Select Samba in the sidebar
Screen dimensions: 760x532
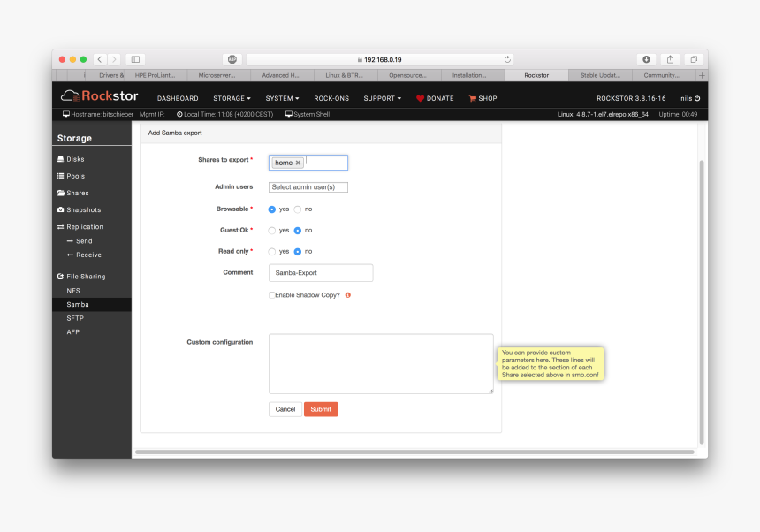tap(92, 304)
